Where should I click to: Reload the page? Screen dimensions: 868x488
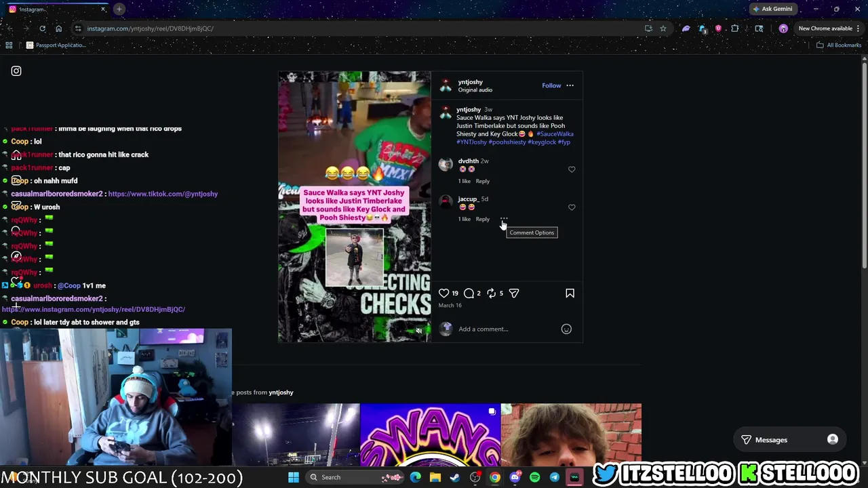pyautogui.click(x=42, y=28)
